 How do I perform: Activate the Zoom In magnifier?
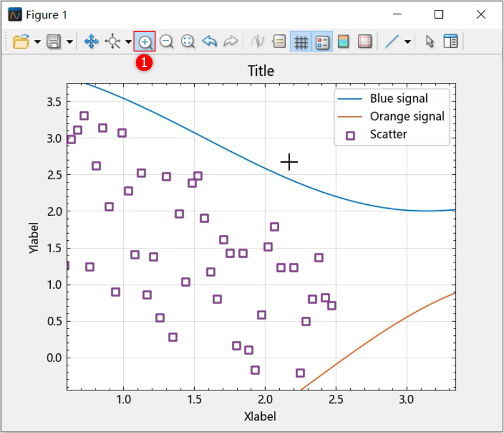[x=145, y=42]
